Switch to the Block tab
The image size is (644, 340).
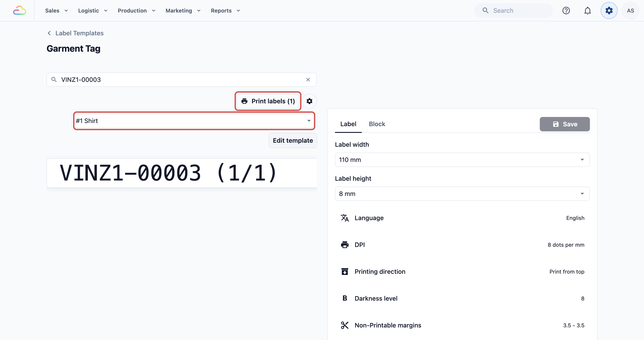(377, 124)
